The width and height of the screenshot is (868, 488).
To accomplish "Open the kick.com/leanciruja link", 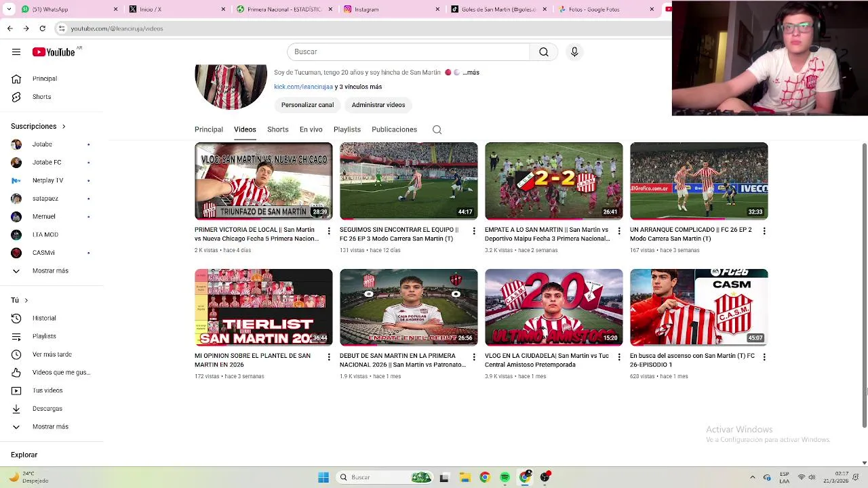I will 303,87.
